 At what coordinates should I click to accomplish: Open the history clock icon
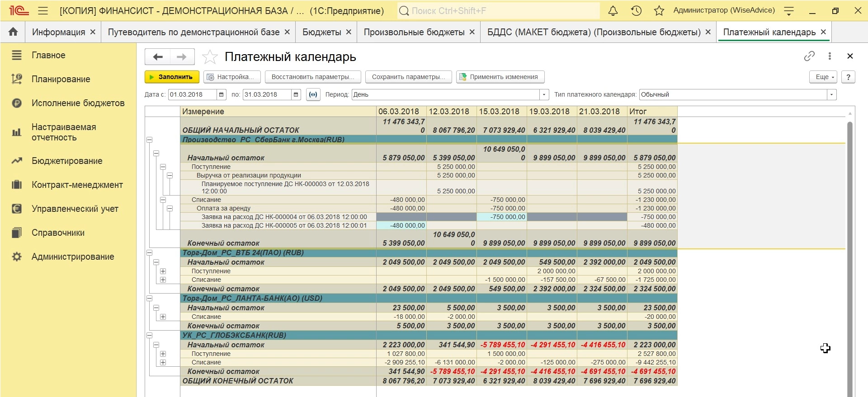tap(636, 11)
